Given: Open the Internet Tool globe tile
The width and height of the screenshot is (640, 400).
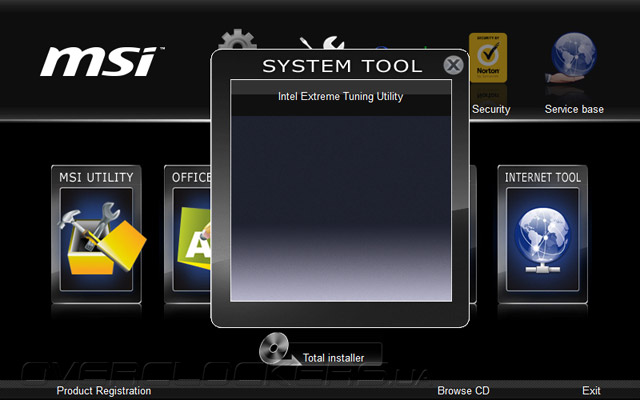Looking at the screenshot, I should click(x=542, y=234).
